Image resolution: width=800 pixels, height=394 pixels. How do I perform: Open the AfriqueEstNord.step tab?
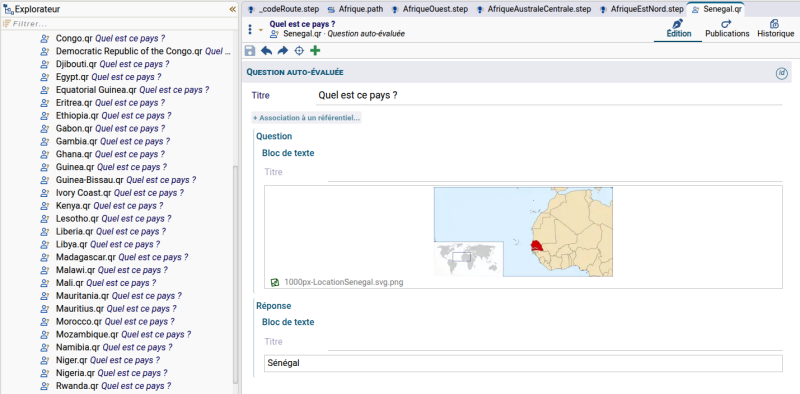click(x=642, y=9)
